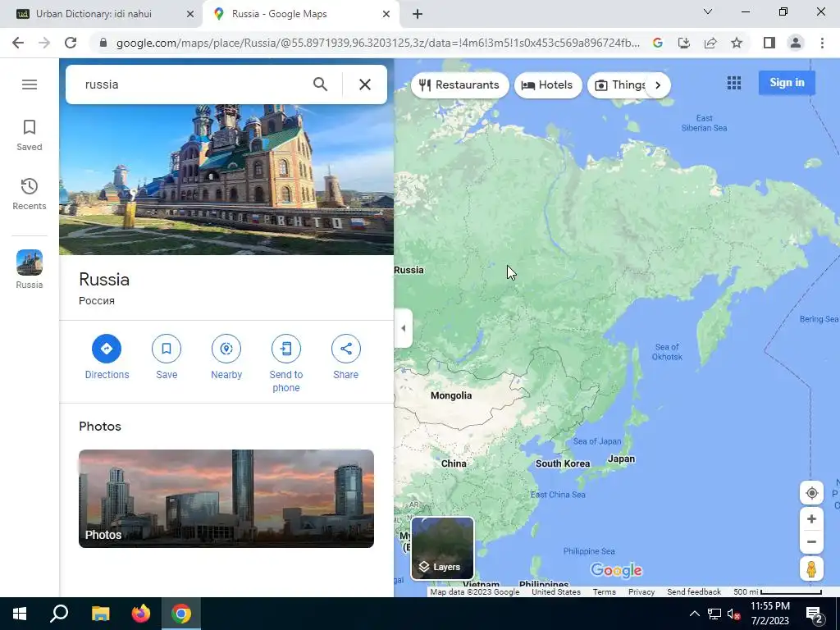This screenshot has height=630, width=840.
Task: Reload the page
Action: click(71, 43)
